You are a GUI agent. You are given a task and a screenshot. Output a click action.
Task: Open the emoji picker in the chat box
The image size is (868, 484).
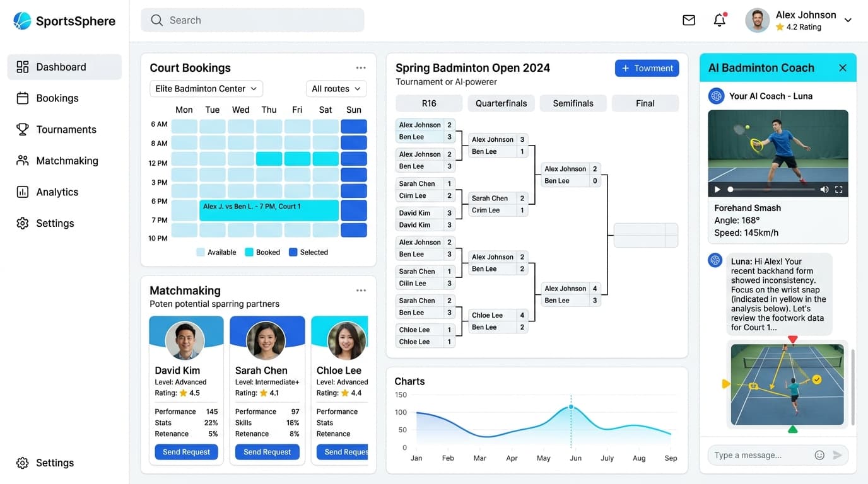click(819, 455)
